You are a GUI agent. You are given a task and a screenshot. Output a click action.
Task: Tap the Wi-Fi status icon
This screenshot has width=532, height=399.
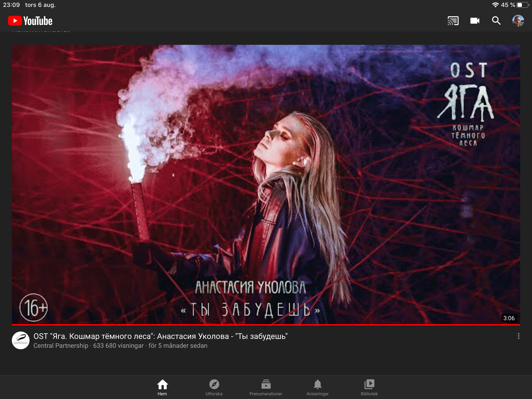(495, 5)
